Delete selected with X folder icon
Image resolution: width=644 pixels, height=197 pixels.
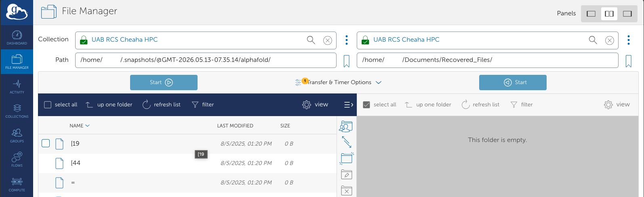(347, 191)
